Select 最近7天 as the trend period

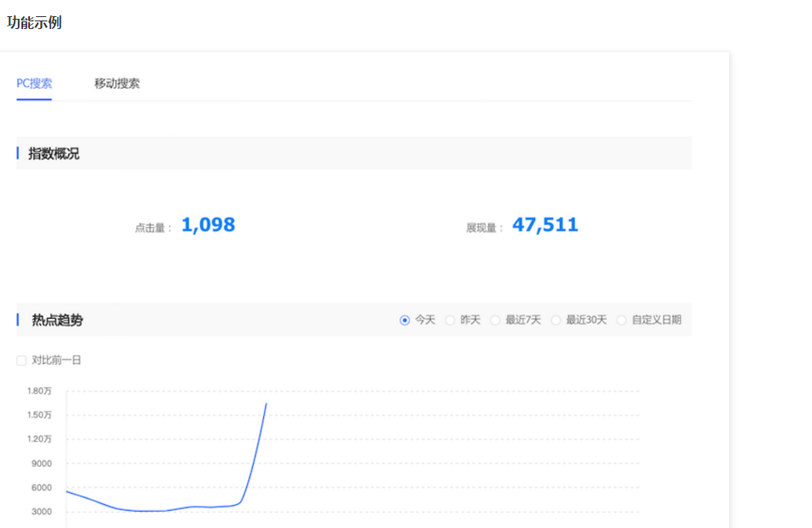coord(495,320)
